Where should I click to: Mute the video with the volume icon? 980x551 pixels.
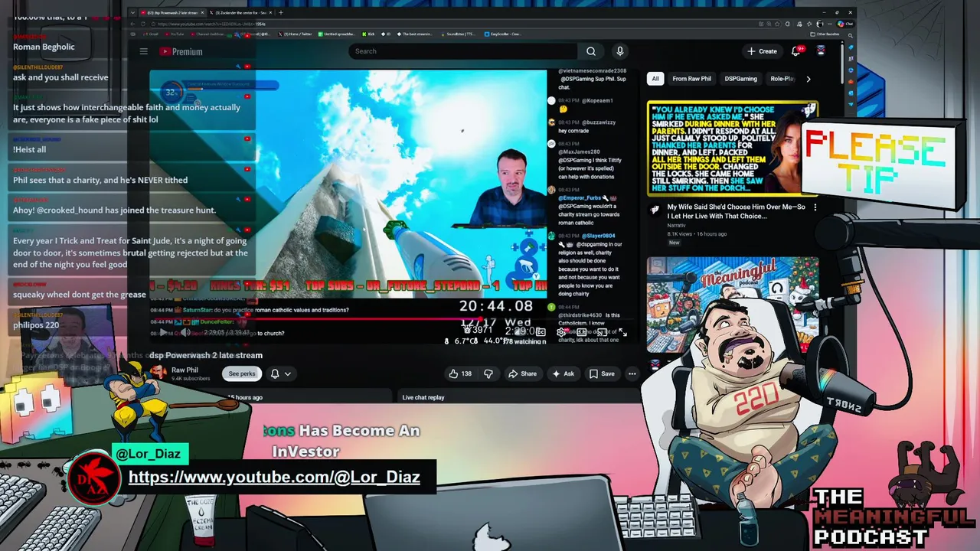[185, 333]
